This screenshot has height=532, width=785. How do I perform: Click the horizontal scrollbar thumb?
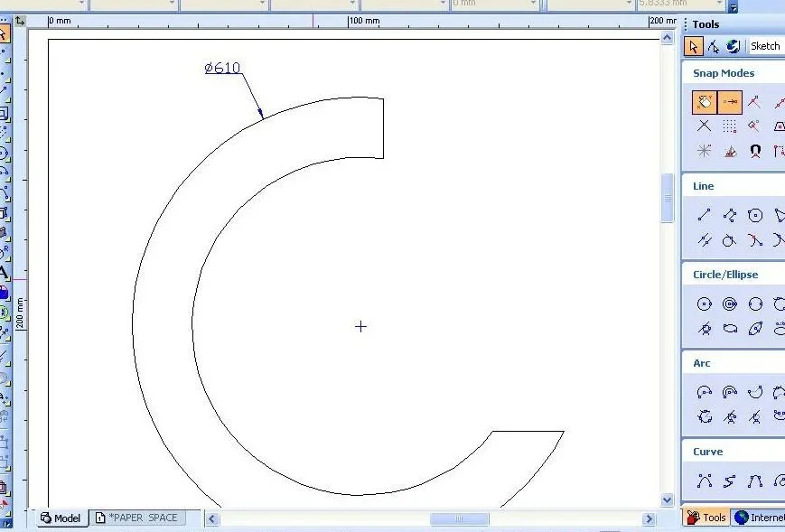coord(459,518)
